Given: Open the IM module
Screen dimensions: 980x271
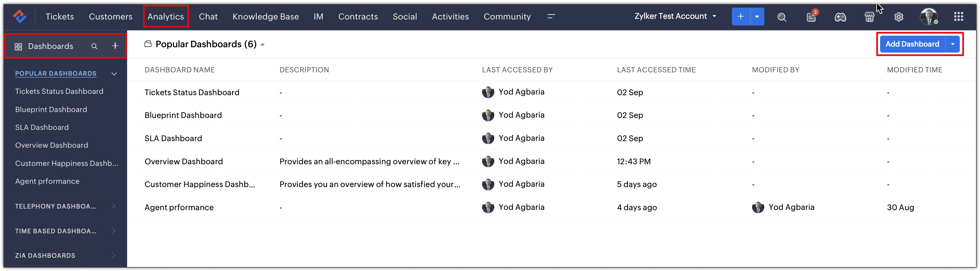Looking at the screenshot, I should [318, 16].
